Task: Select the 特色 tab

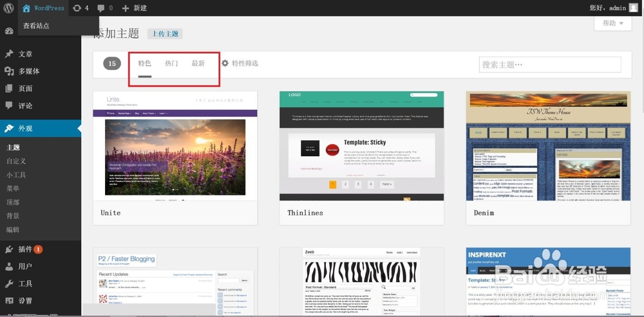Action: (x=144, y=64)
